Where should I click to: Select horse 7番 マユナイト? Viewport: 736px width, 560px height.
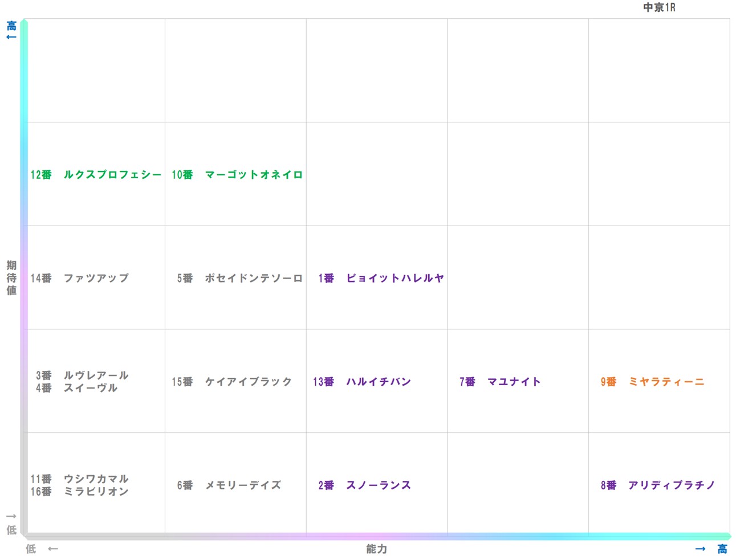click(x=499, y=382)
